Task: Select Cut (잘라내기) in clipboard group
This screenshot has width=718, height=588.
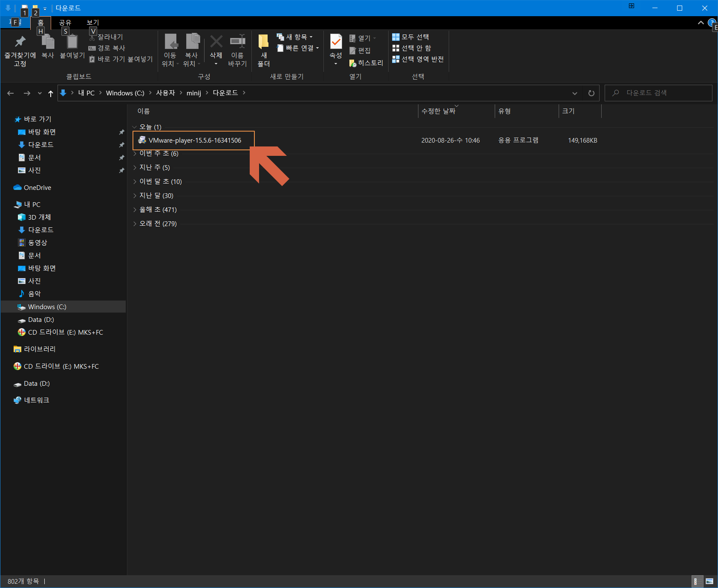Action: [106, 37]
